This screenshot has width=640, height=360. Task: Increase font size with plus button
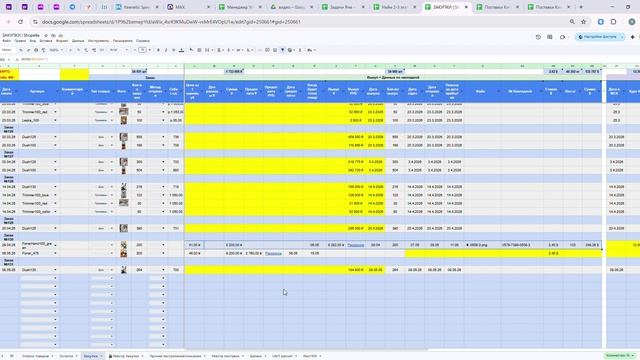(150, 50)
